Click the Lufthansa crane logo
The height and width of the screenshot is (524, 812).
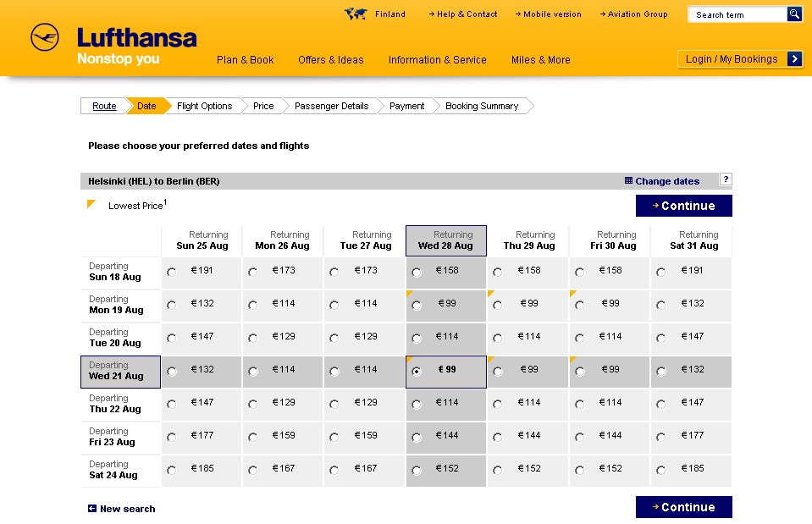point(45,38)
